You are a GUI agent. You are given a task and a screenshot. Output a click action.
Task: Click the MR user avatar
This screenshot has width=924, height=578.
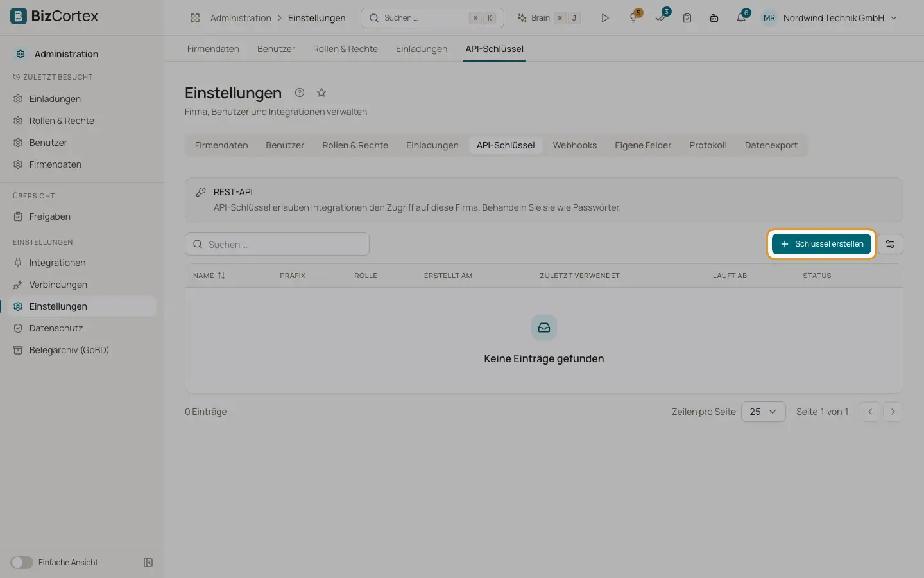[769, 18]
